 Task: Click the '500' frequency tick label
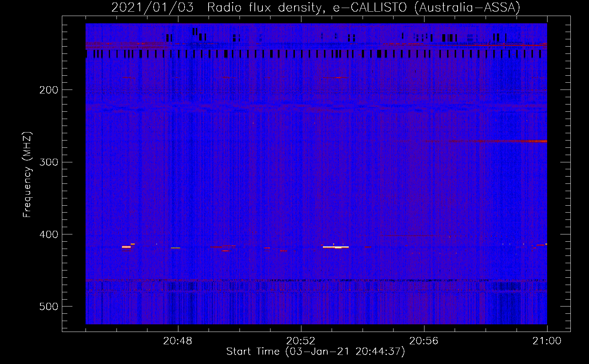pyautogui.click(x=49, y=306)
